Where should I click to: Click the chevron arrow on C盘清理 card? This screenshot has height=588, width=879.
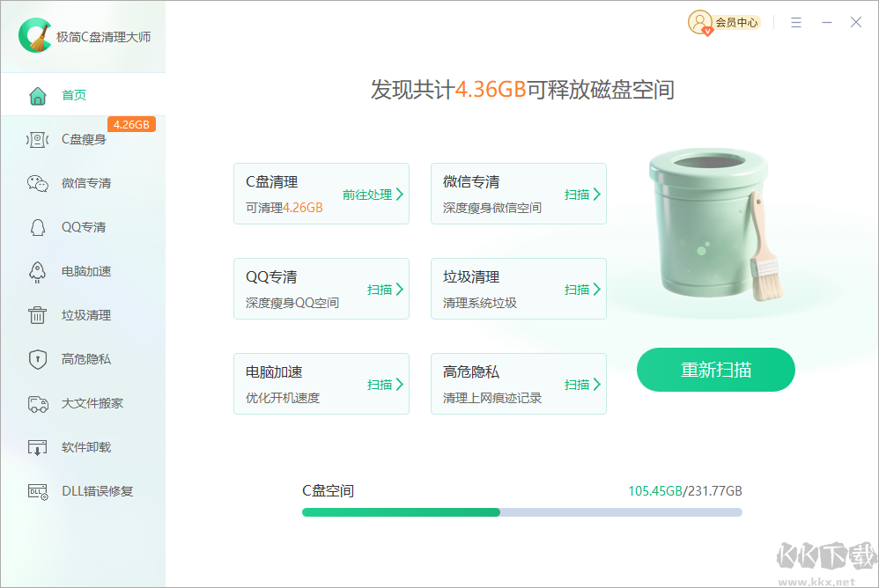(400, 195)
